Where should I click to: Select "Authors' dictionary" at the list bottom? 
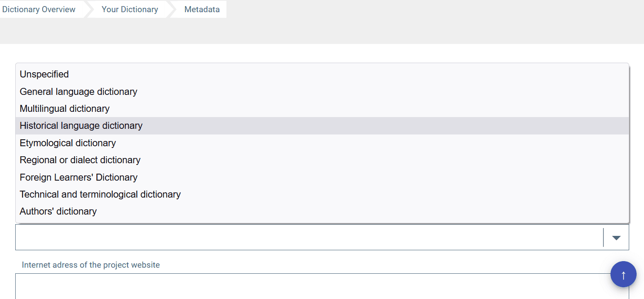click(58, 211)
